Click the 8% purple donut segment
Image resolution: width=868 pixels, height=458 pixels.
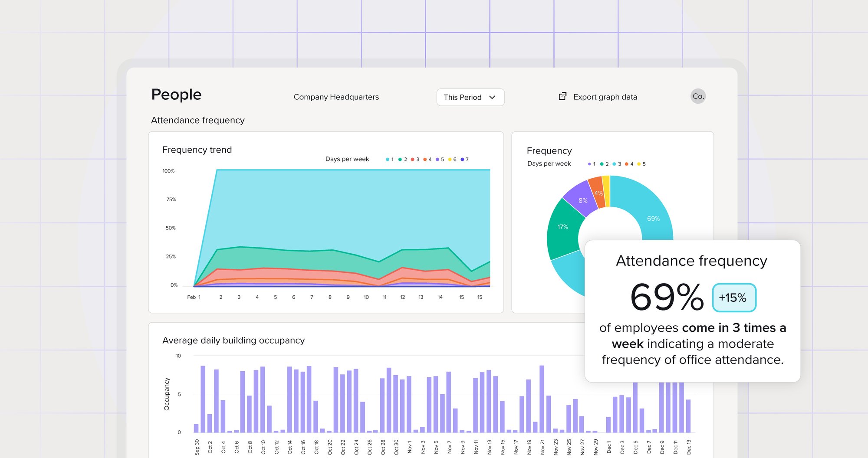[x=582, y=200]
